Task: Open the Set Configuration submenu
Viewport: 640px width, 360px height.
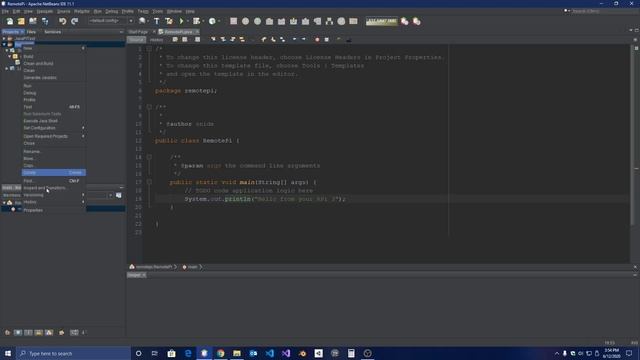Action: pos(53,128)
